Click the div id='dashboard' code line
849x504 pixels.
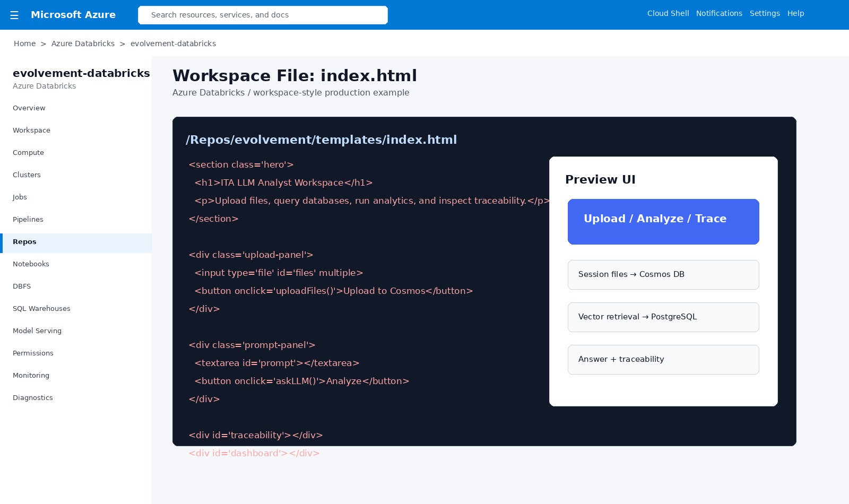pos(254,454)
